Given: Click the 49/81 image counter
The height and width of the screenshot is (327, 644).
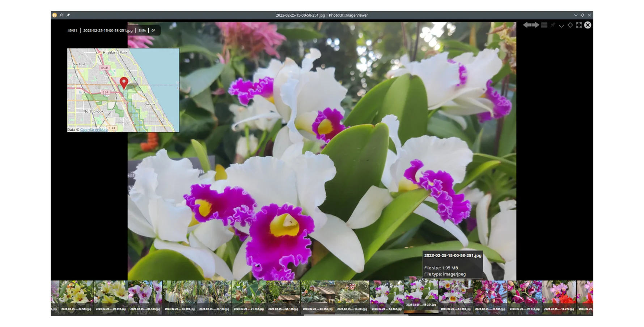Looking at the screenshot, I should coord(72,31).
